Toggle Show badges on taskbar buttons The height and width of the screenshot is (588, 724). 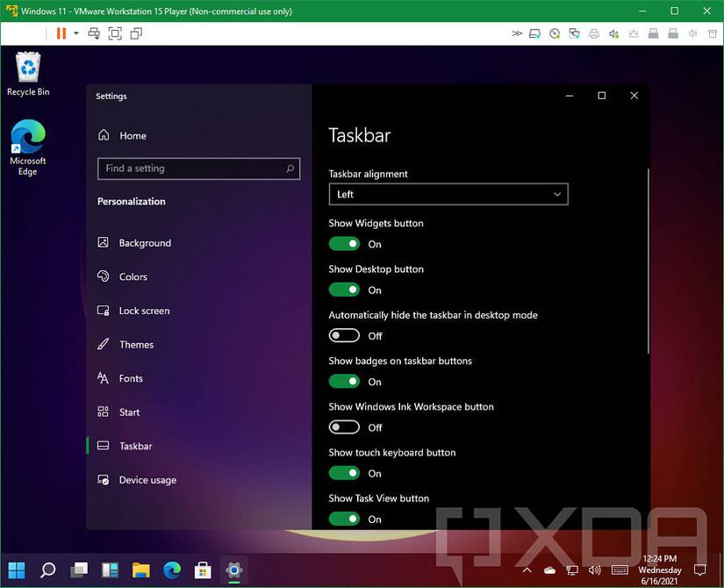pyautogui.click(x=345, y=381)
